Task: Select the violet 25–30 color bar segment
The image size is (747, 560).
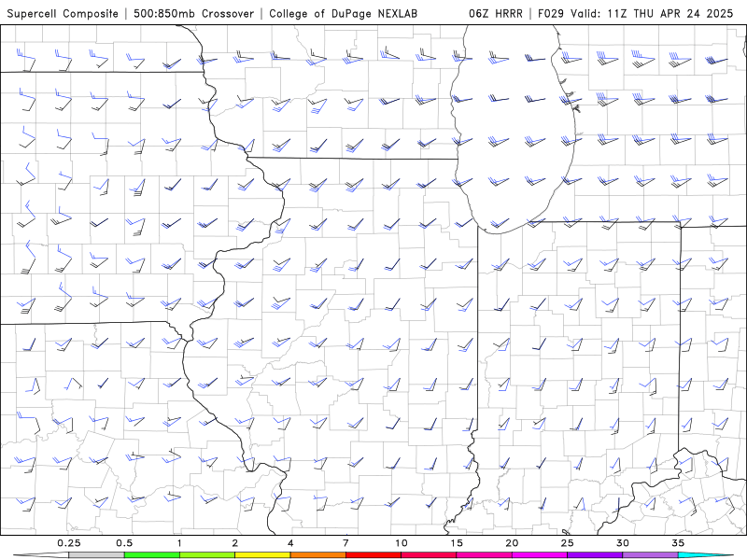Action: 595,555
